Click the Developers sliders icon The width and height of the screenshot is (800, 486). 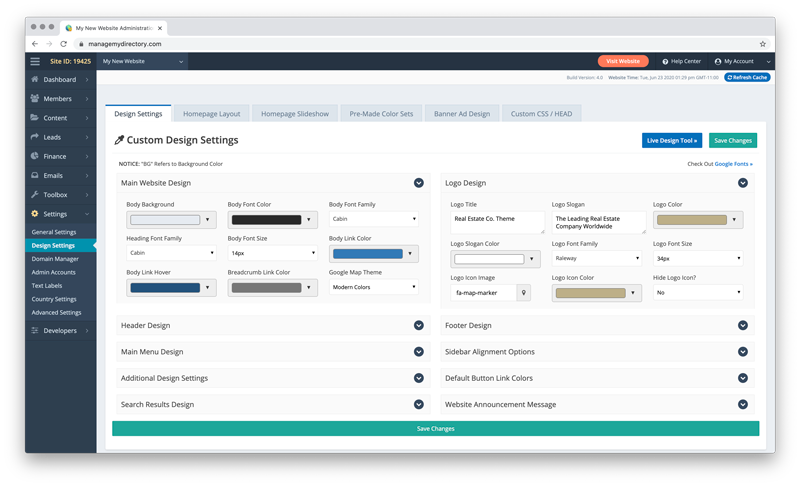coord(35,330)
